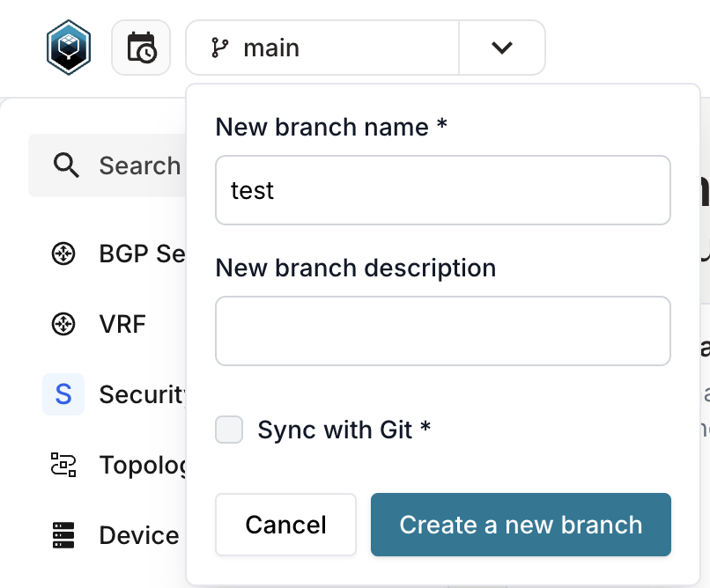Click the Cancel button
This screenshot has height=588, width=710.
[285, 525]
